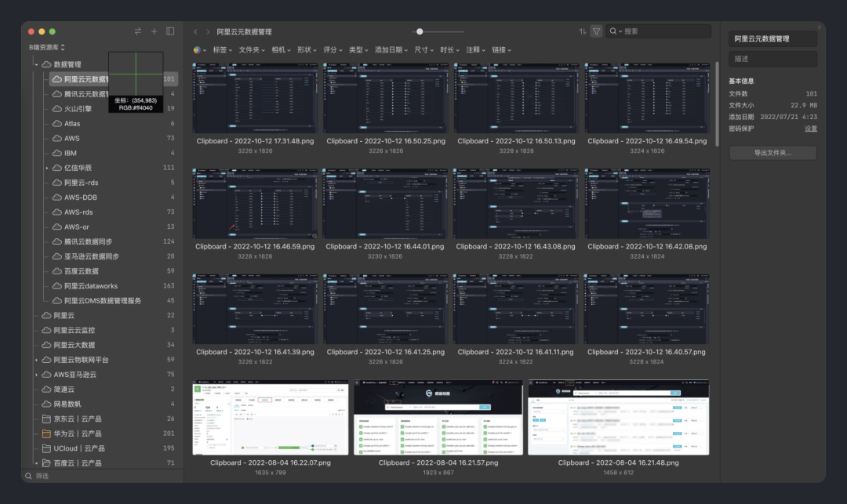Click the switch library arrows icon
This screenshot has height=504, width=847.
click(138, 31)
